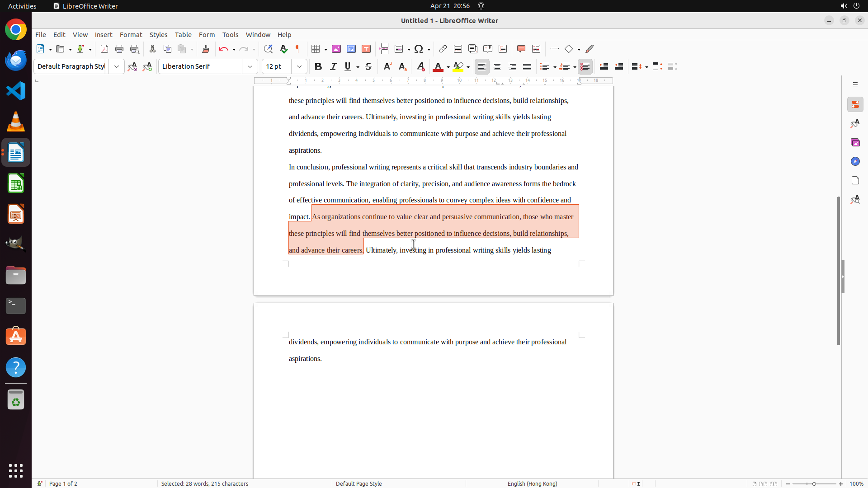Click the Insert Special Character omega icon
This screenshot has height=488, width=868.
point(419,49)
